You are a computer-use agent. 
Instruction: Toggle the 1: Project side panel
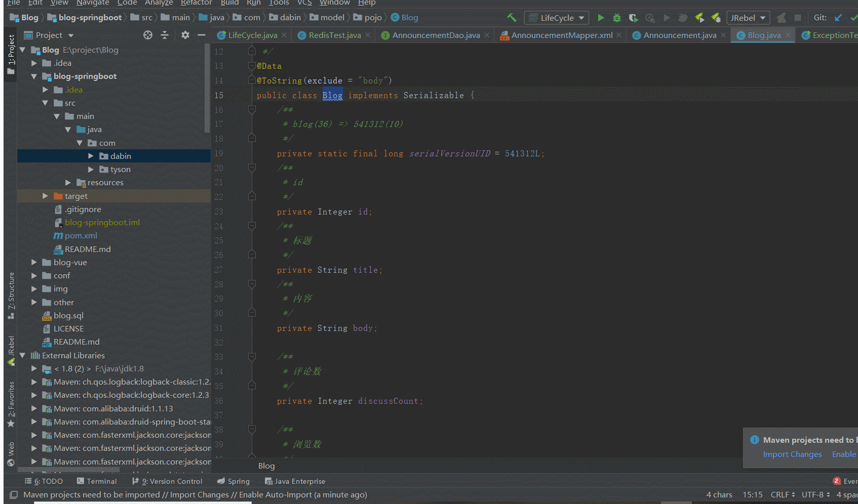[x=11, y=55]
